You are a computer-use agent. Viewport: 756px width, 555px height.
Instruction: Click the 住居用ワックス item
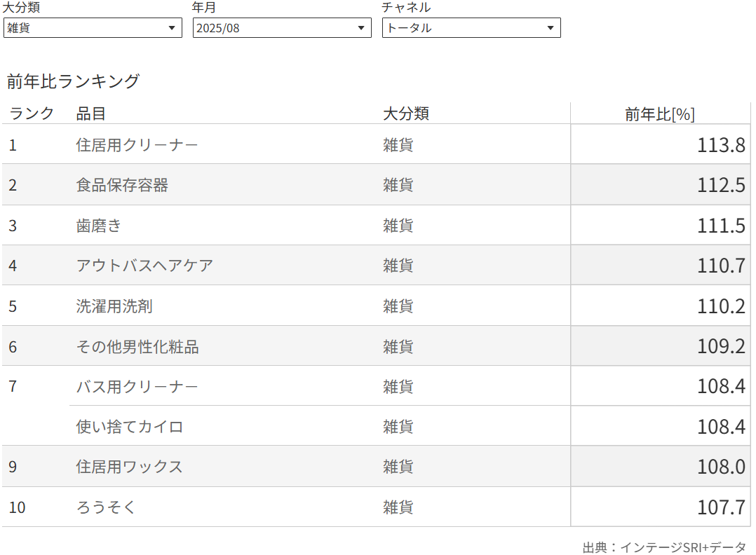click(129, 467)
